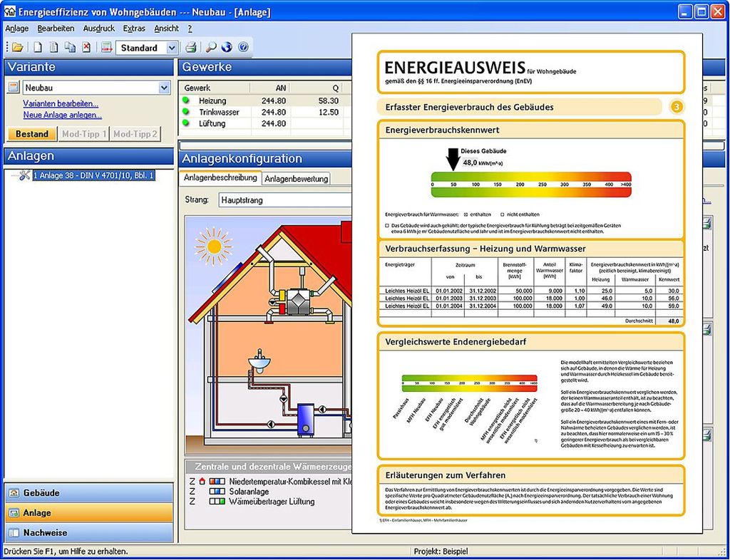Open the Anlage section in the sidebar
The image size is (730, 560).
(x=89, y=512)
